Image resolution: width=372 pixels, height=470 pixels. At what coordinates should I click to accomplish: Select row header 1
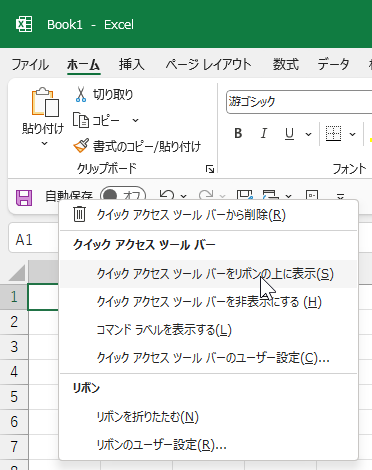[14, 297]
